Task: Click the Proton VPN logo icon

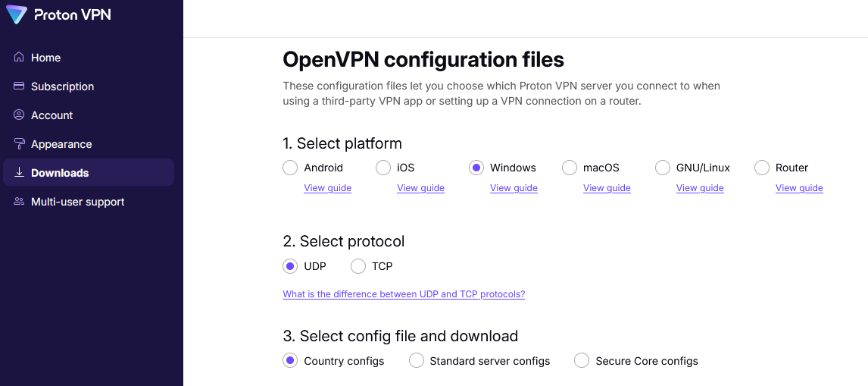Action: 16,14
